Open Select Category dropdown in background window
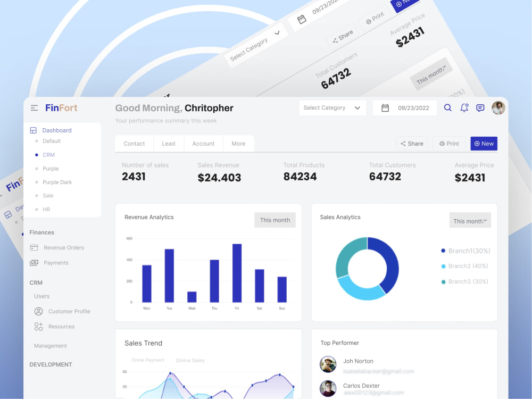This screenshot has width=532, height=399. 256,46
